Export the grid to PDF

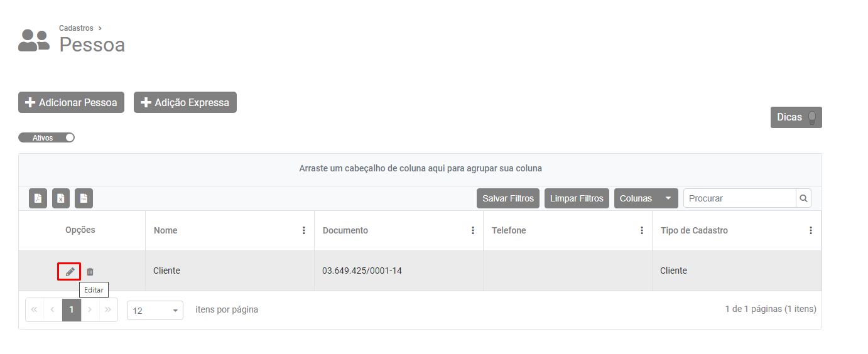click(38, 198)
